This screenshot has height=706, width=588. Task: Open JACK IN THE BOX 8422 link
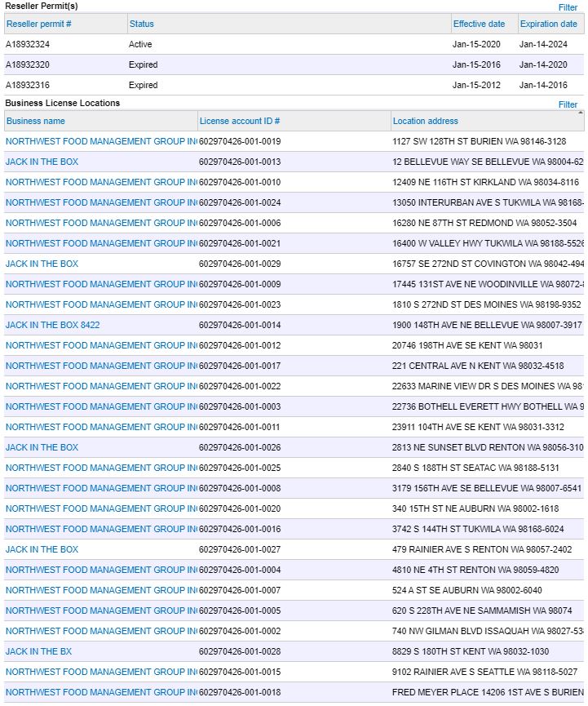pos(52,325)
